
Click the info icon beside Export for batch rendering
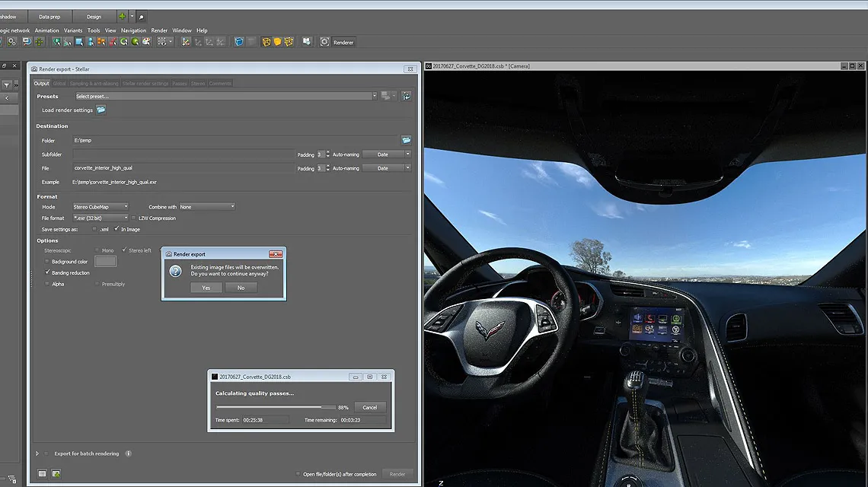[x=128, y=454]
